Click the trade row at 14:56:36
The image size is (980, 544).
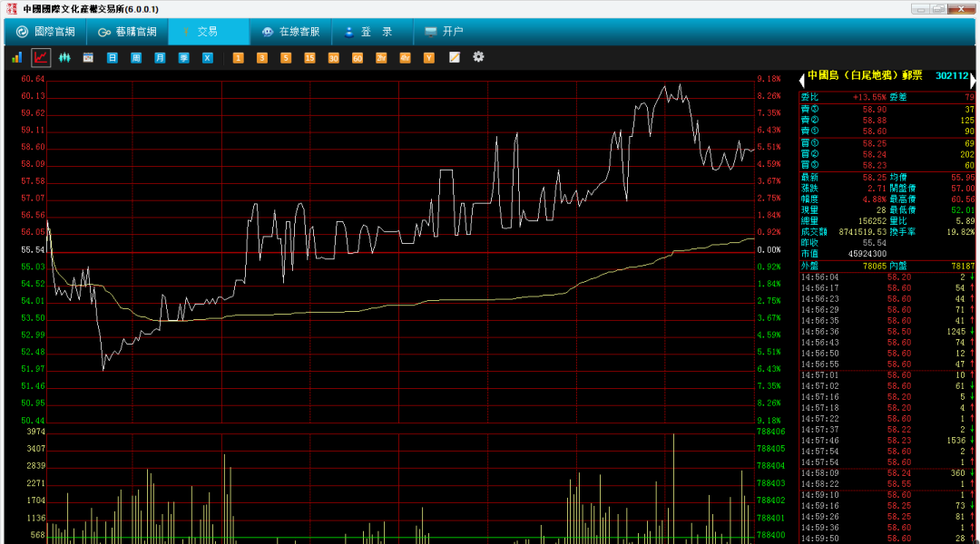[887, 332]
